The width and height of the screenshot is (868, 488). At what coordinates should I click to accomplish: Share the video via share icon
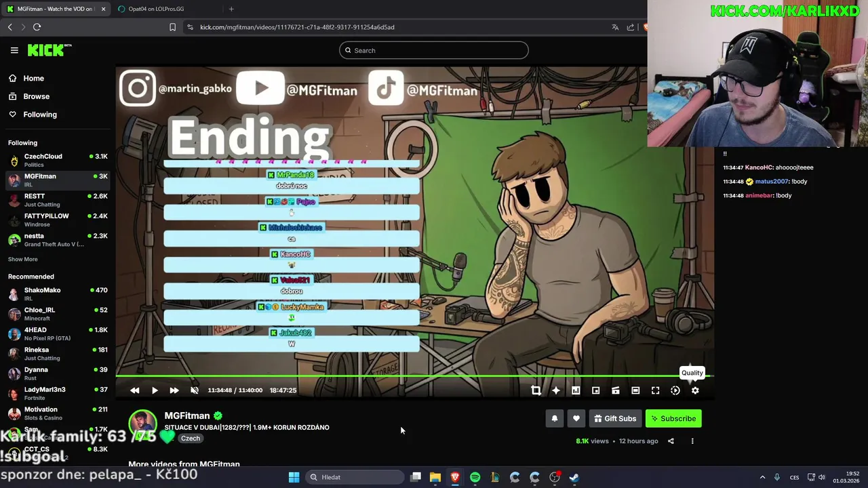[671, 441]
